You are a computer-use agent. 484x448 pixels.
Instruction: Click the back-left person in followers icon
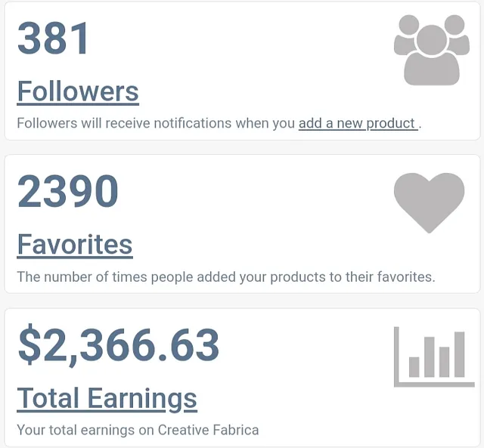tap(407, 35)
